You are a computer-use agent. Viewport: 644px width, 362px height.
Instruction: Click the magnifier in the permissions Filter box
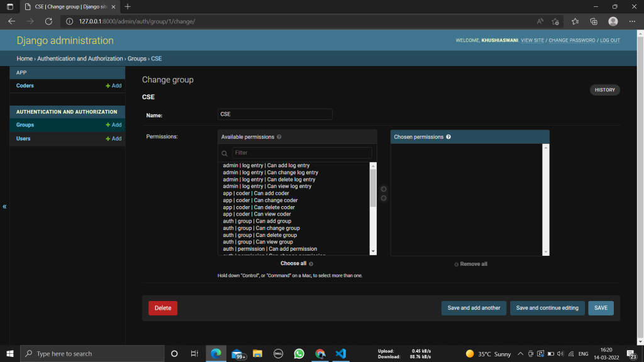pos(225,153)
